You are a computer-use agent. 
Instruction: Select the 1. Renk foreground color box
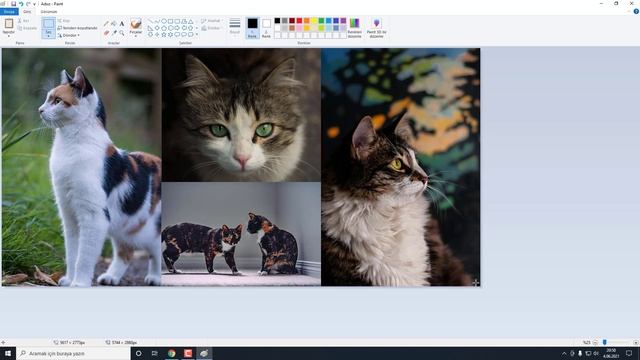(x=252, y=28)
